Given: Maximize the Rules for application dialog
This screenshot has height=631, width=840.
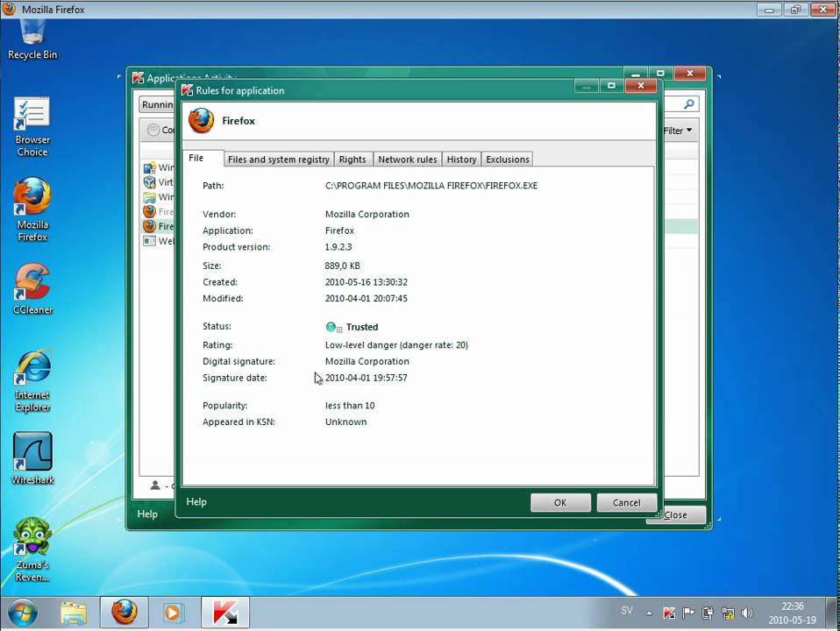Looking at the screenshot, I should tap(611, 86).
